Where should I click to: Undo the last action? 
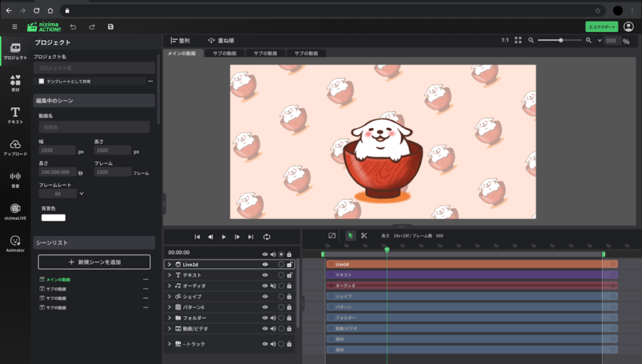[73, 27]
